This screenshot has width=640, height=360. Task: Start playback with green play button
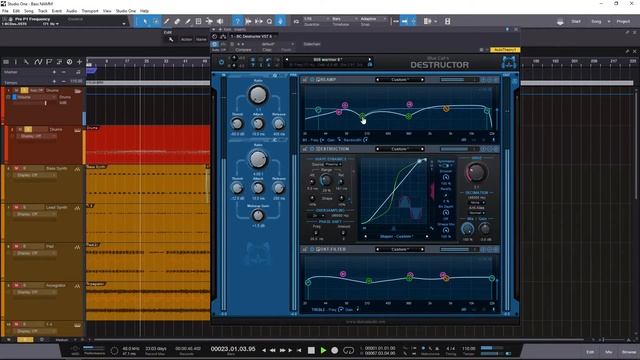[323, 350]
